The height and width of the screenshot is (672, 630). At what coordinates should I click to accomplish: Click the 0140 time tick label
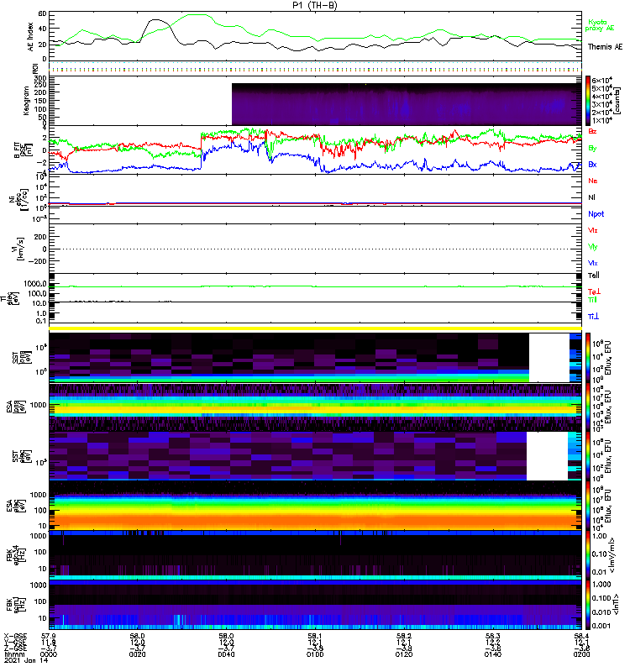pos(493,655)
